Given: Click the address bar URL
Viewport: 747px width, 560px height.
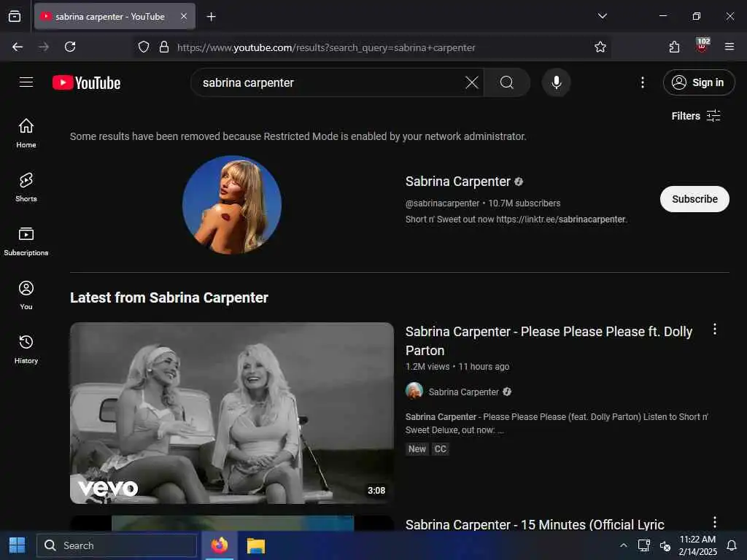Looking at the screenshot, I should (326, 47).
